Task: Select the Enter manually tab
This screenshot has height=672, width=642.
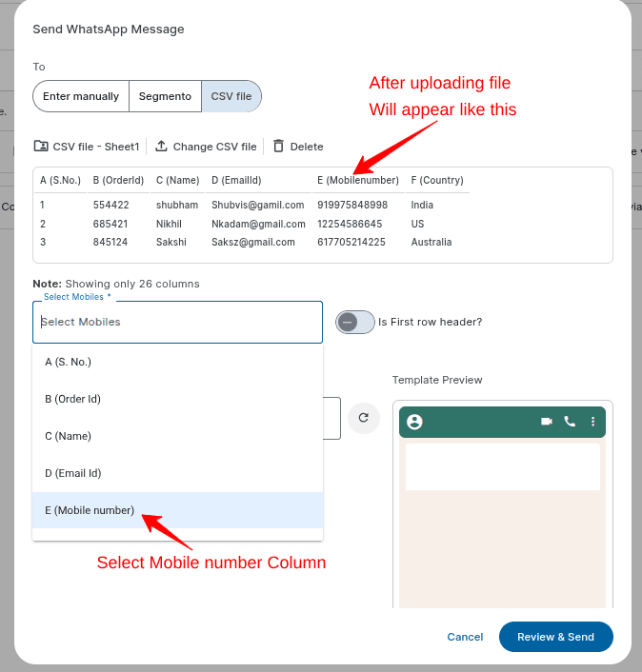Action: [x=81, y=96]
